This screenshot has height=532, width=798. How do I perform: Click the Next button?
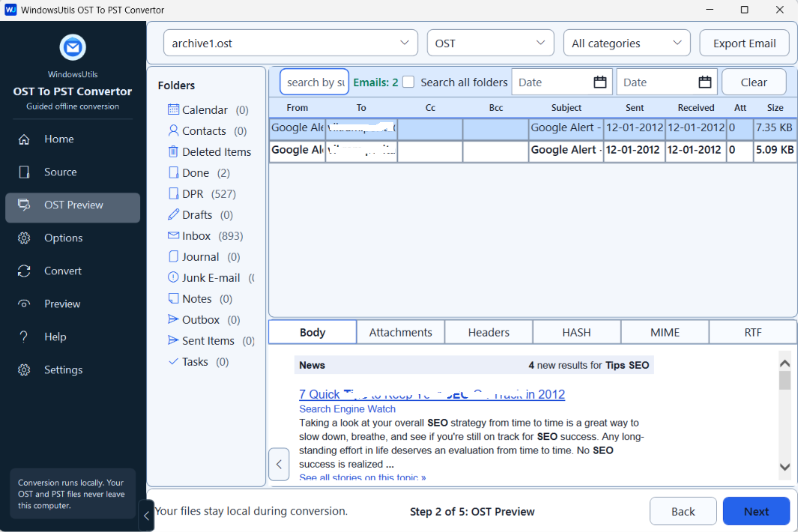click(x=756, y=511)
